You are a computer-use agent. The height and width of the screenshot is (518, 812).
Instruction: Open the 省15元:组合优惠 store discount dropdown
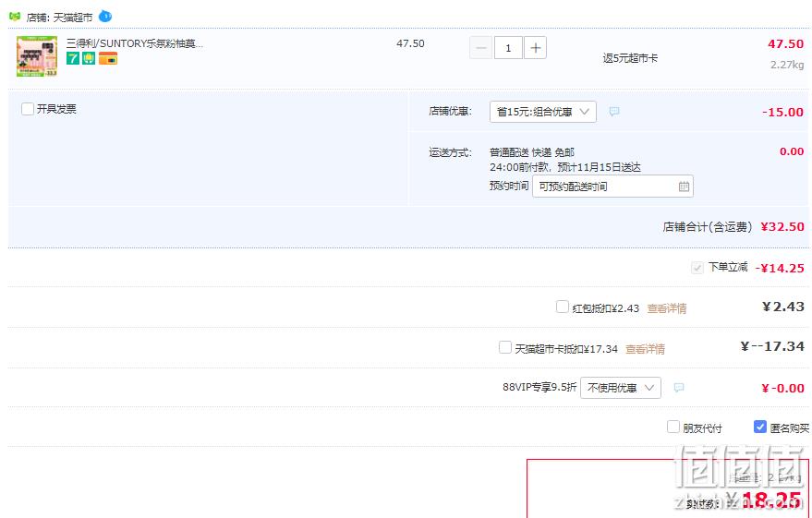(x=542, y=112)
